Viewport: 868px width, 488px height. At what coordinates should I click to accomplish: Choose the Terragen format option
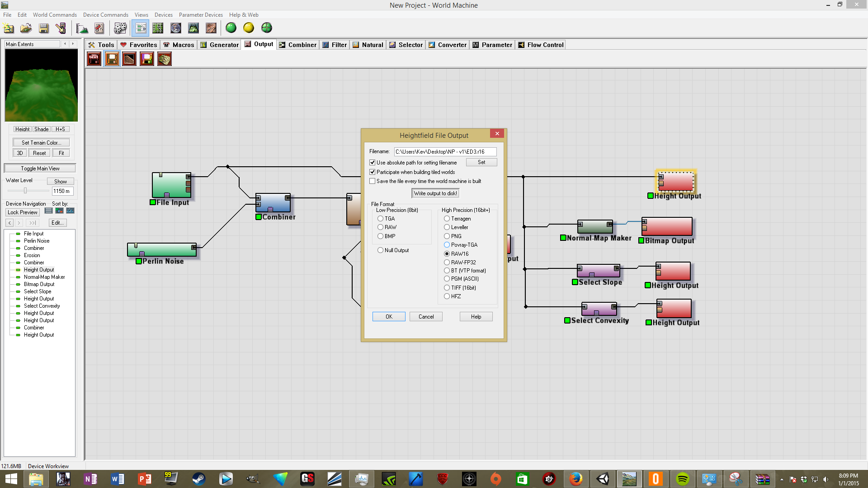[447, 218]
